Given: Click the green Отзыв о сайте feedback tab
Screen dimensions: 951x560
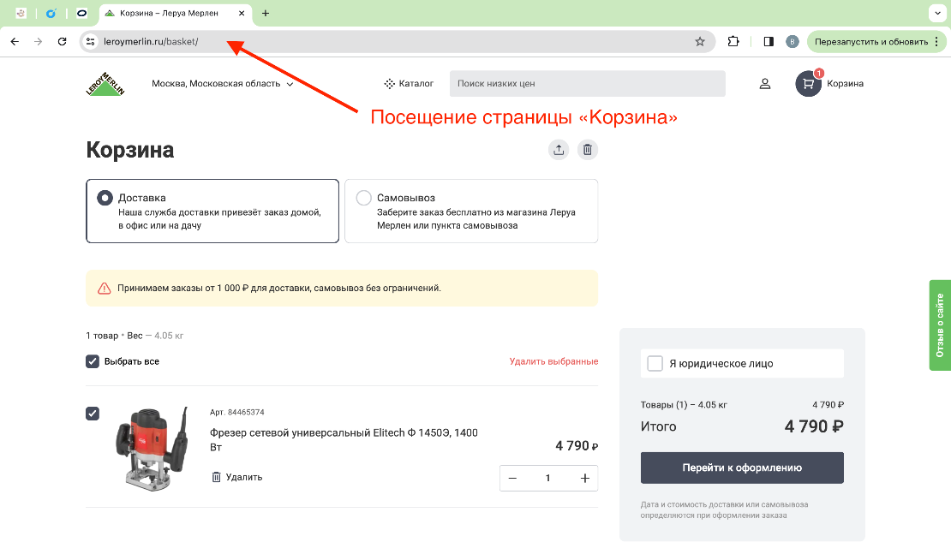Looking at the screenshot, I should (x=940, y=325).
